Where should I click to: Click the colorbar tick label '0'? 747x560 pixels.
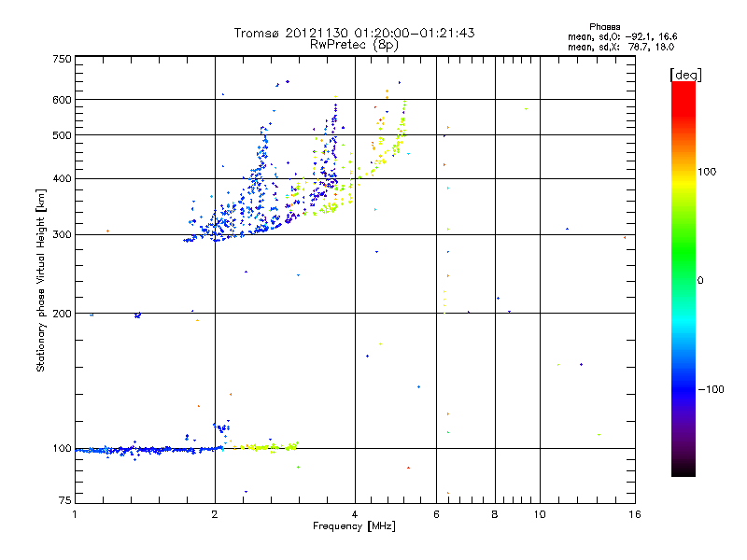point(699,281)
